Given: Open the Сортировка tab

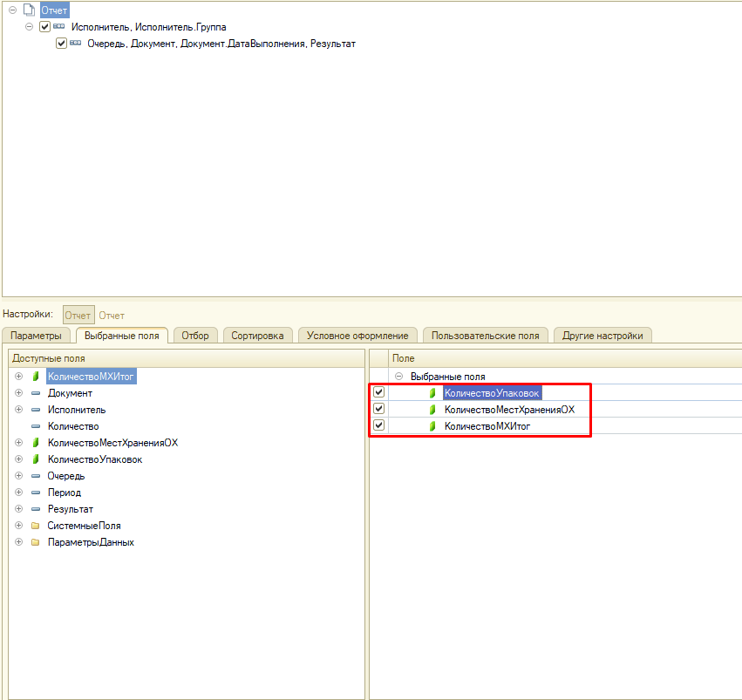Looking at the screenshot, I should (257, 336).
